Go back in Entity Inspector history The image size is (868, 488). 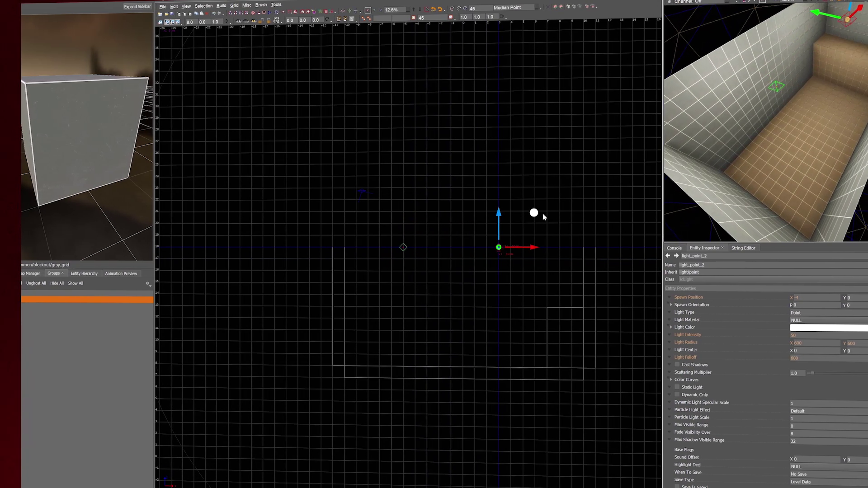[668, 256]
